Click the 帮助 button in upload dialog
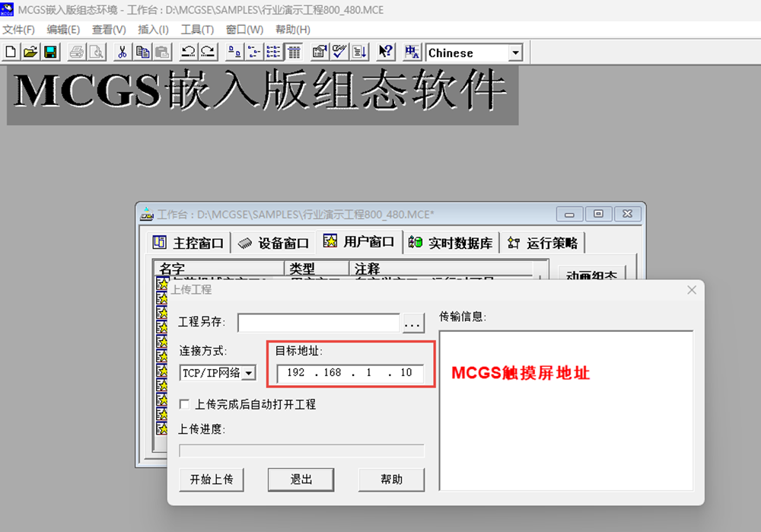761x532 pixels. 391,479
